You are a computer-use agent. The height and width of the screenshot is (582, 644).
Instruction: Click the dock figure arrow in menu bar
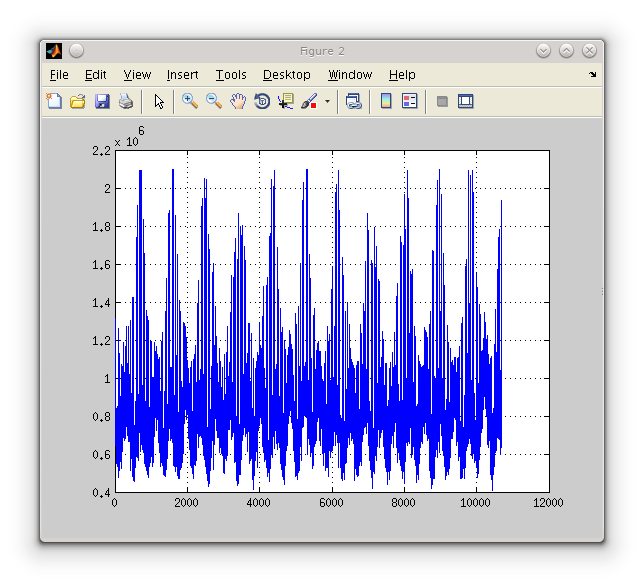[x=592, y=74]
